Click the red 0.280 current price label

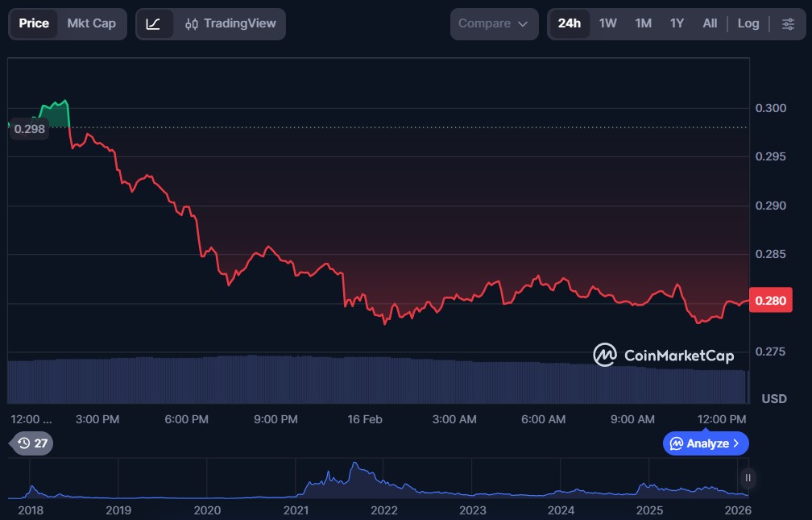click(x=769, y=301)
